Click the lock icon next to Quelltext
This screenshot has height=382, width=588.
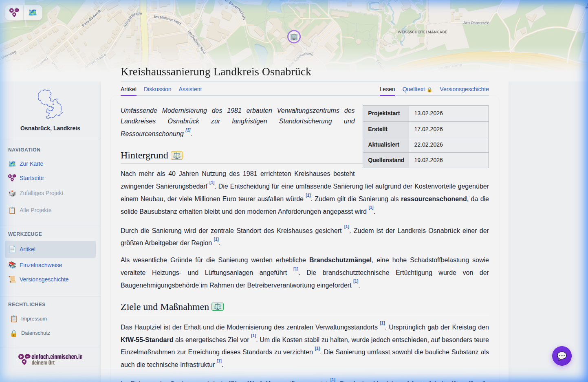(x=430, y=89)
